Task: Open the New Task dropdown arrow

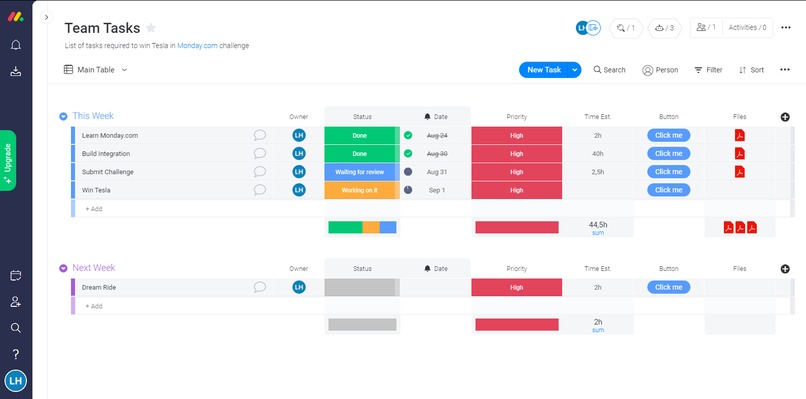Action: pyautogui.click(x=575, y=70)
